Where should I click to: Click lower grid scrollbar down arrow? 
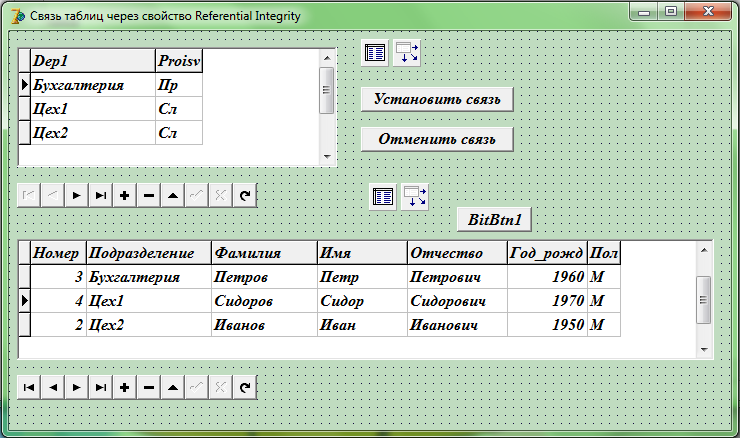click(x=704, y=349)
